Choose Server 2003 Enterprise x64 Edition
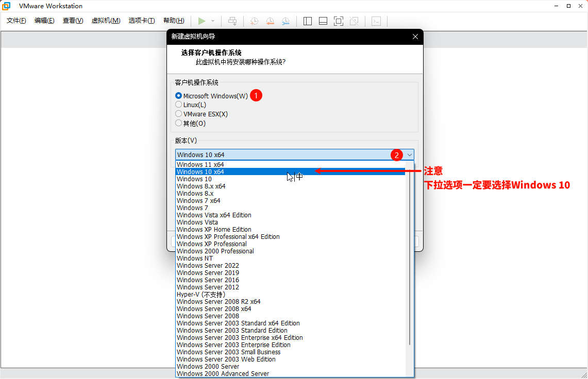 coord(290,338)
